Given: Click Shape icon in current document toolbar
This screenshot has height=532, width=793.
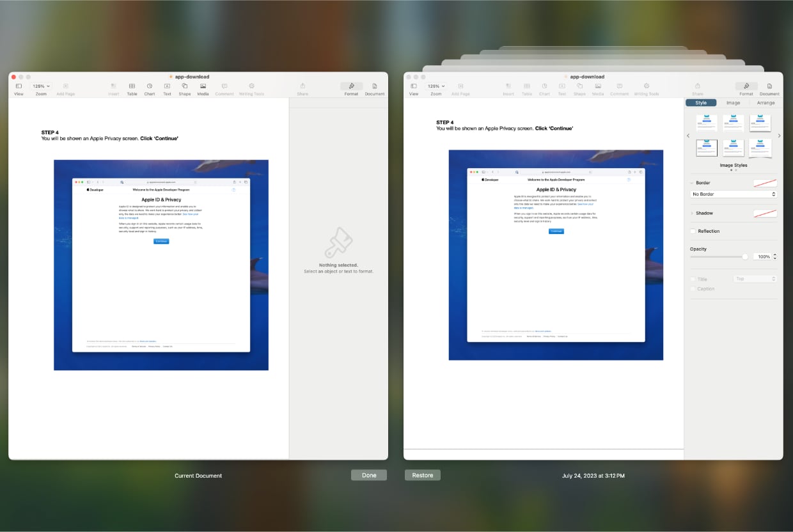Looking at the screenshot, I should coord(184,86).
